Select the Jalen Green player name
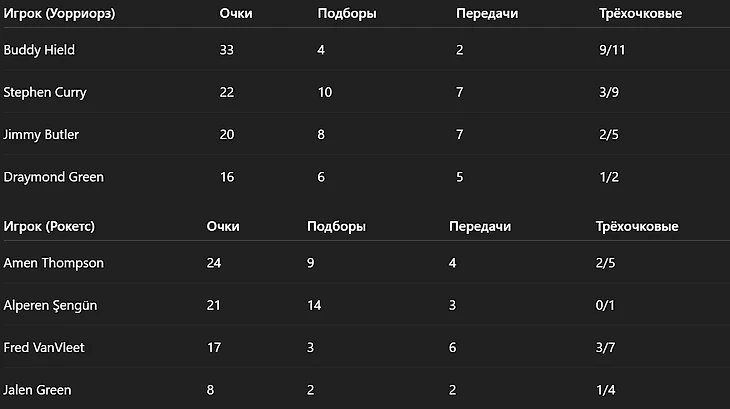This screenshot has width=730, height=409. tap(38, 390)
